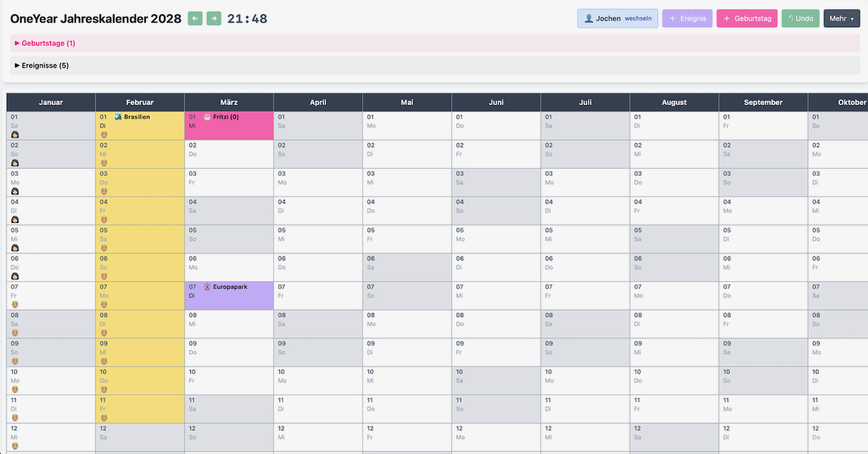This screenshot has width=868, height=454.
Task: Expand the Geburtstage (1) section
Action: coord(47,43)
